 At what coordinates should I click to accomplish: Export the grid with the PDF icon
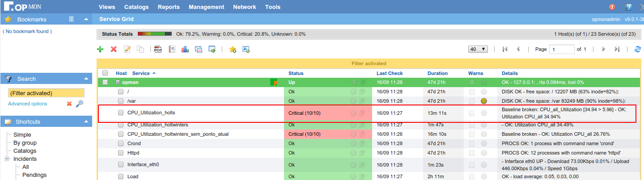click(x=158, y=50)
